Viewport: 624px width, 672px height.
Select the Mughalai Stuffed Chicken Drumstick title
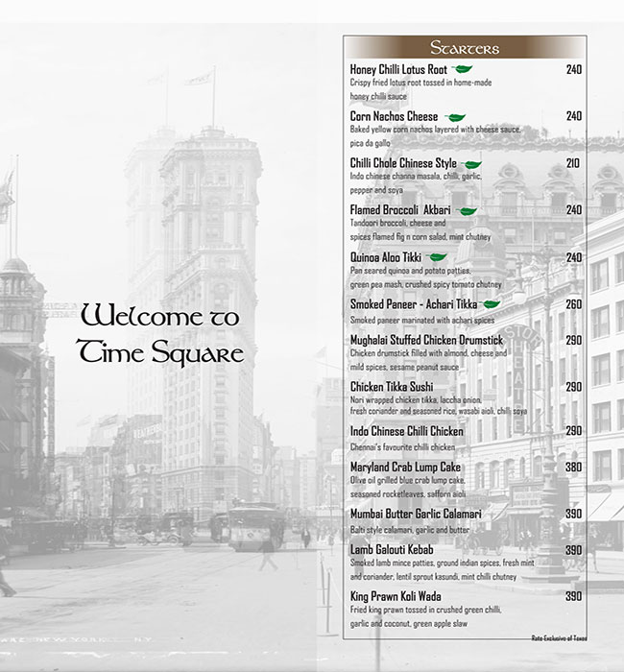pyautogui.click(x=426, y=341)
